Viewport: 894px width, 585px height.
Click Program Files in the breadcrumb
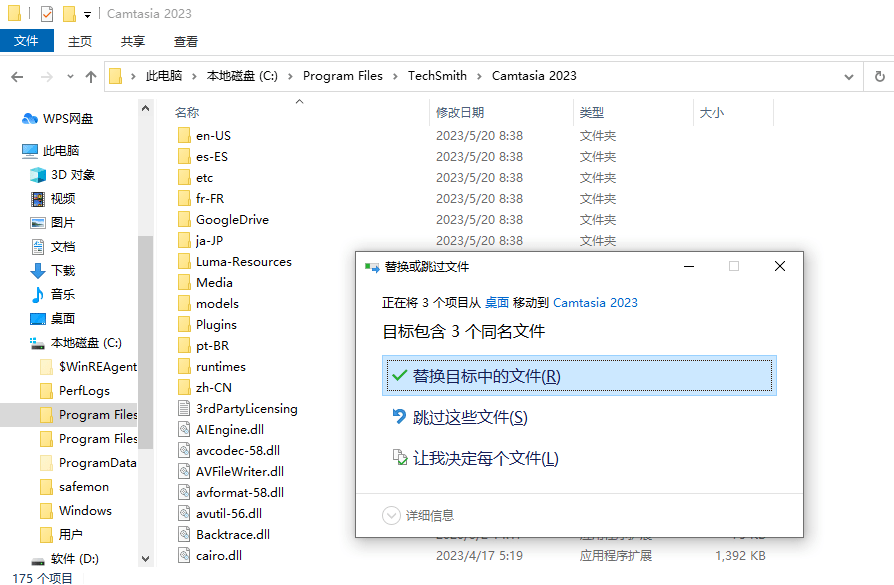coord(343,76)
